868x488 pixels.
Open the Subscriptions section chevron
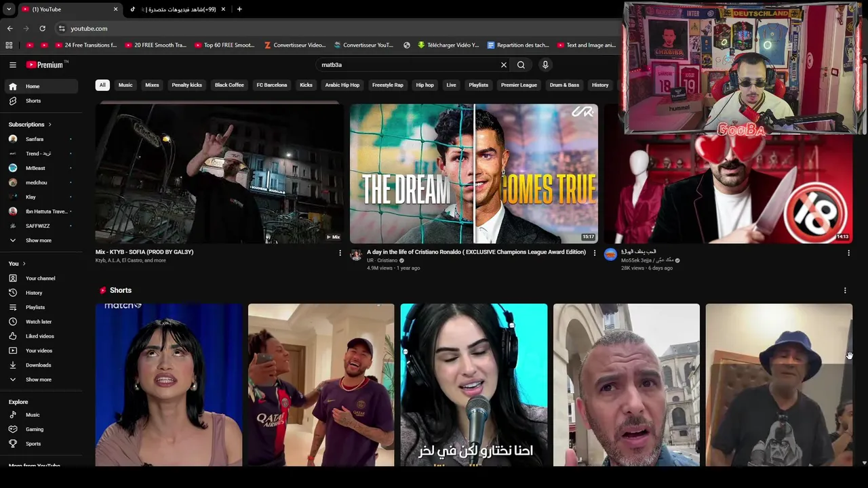click(x=50, y=125)
